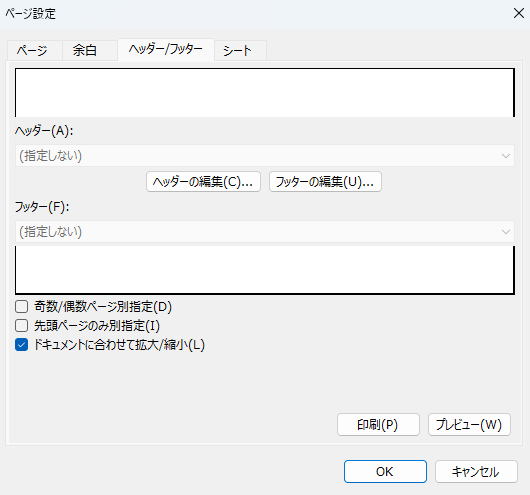Confirm settings with OK button
This screenshot has width=530, height=495.
coord(385,471)
